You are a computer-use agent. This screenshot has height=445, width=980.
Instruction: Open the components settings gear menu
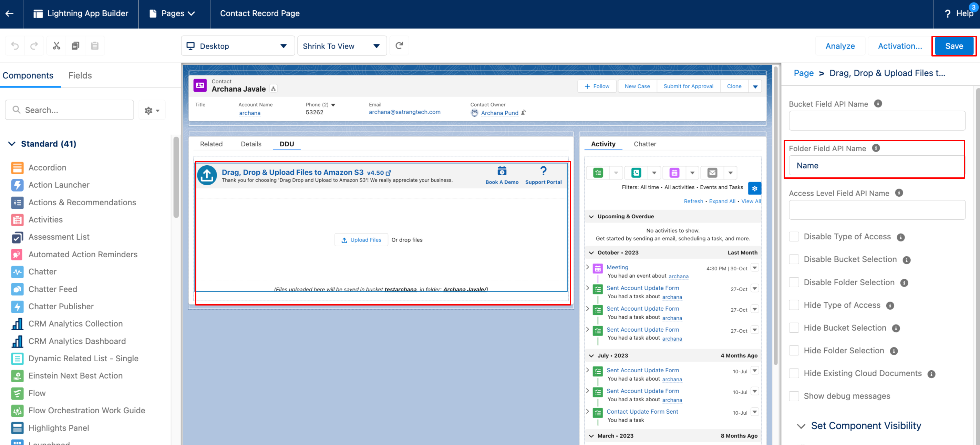click(x=152, y=110)
